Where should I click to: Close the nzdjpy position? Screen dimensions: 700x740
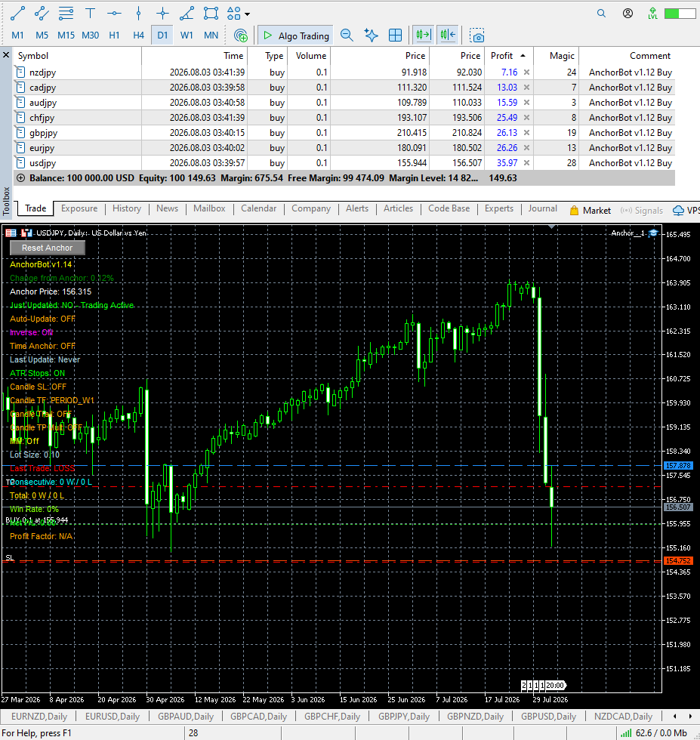527,72
